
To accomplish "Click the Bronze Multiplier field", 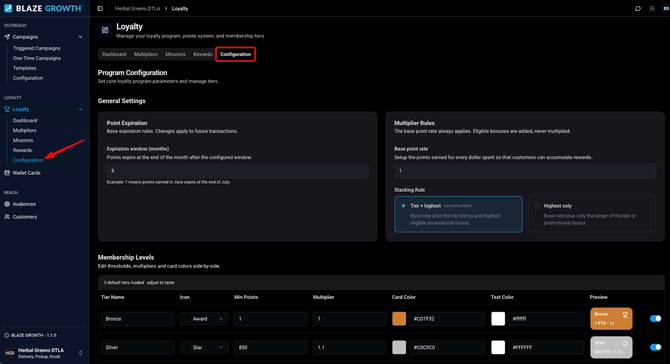I will 350,319.
